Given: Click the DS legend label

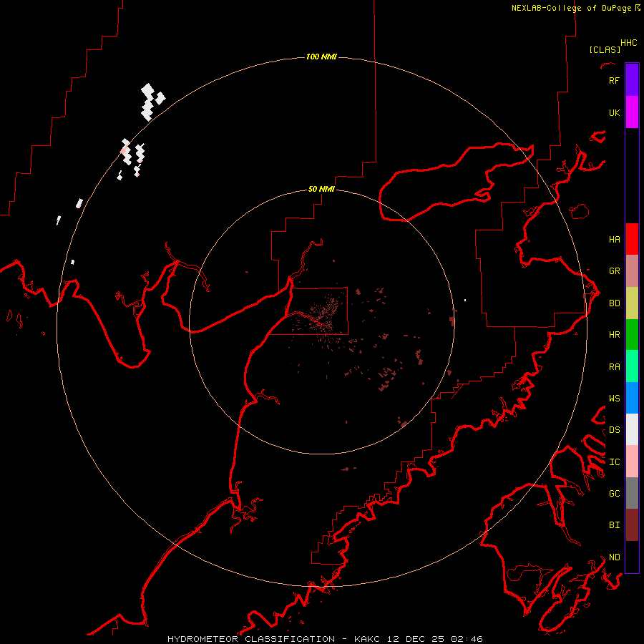Looking at the screenshot, I should tap(614, 430).
